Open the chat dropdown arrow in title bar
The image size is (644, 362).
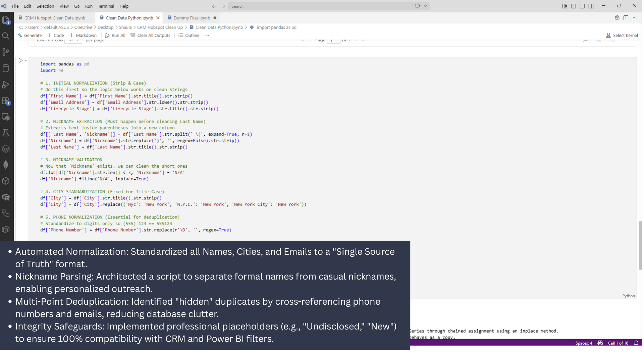point(426,6)
